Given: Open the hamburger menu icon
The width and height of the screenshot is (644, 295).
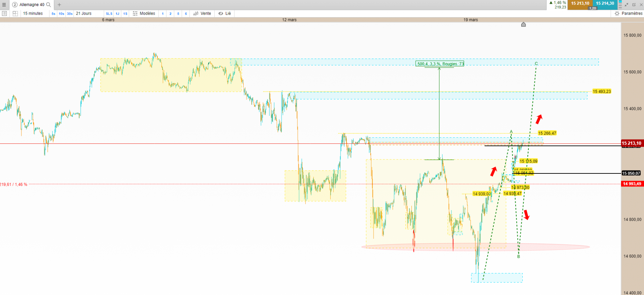Looking at the screenshot, I should [x=4, y=5].
